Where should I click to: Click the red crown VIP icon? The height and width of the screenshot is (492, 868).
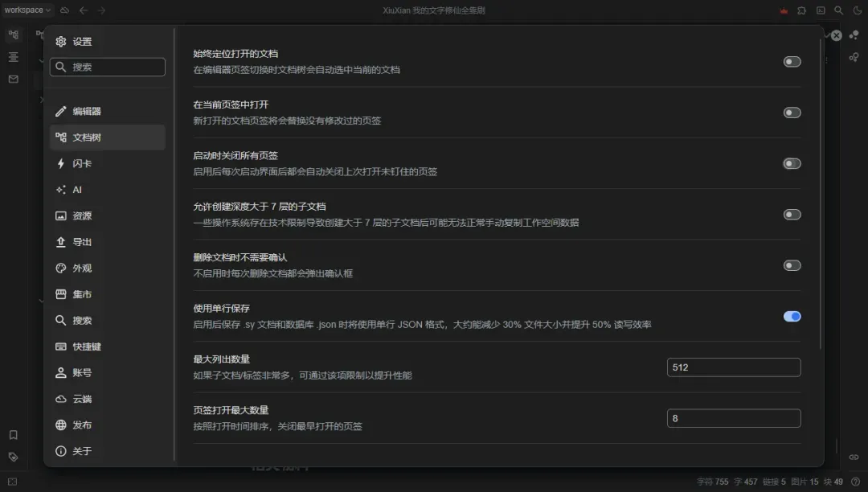[x=784, y=10]
